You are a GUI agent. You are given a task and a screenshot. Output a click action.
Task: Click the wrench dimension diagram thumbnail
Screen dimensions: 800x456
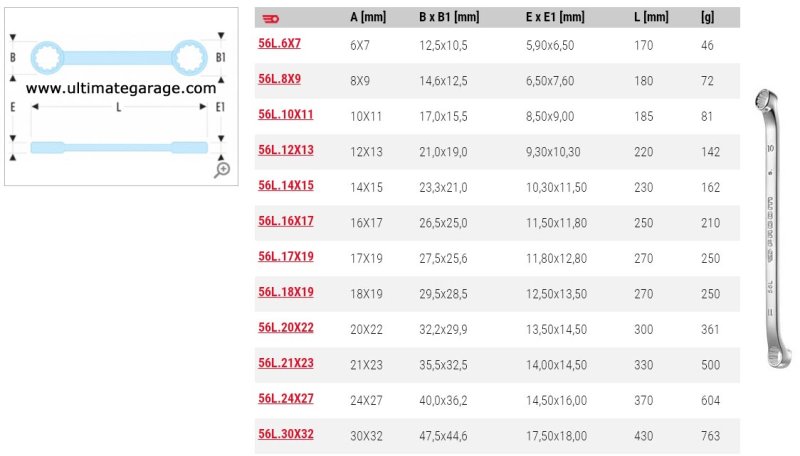(121, 96)
